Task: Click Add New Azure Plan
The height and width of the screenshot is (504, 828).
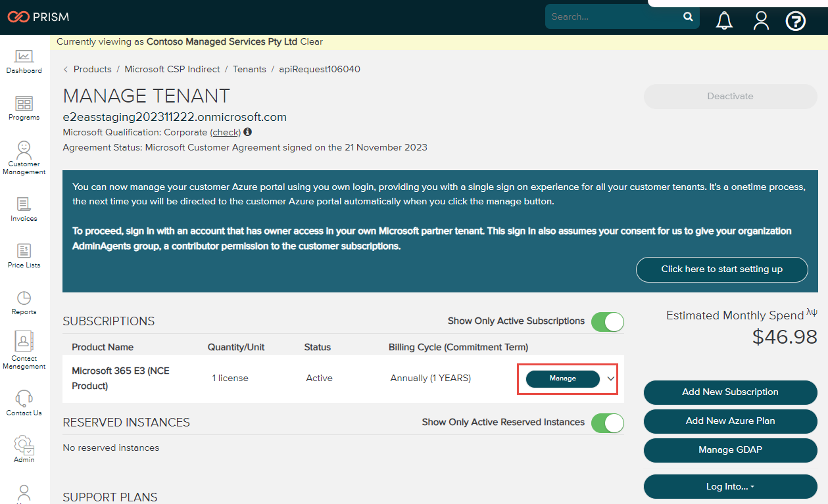Action: click(x=730, y=421)
